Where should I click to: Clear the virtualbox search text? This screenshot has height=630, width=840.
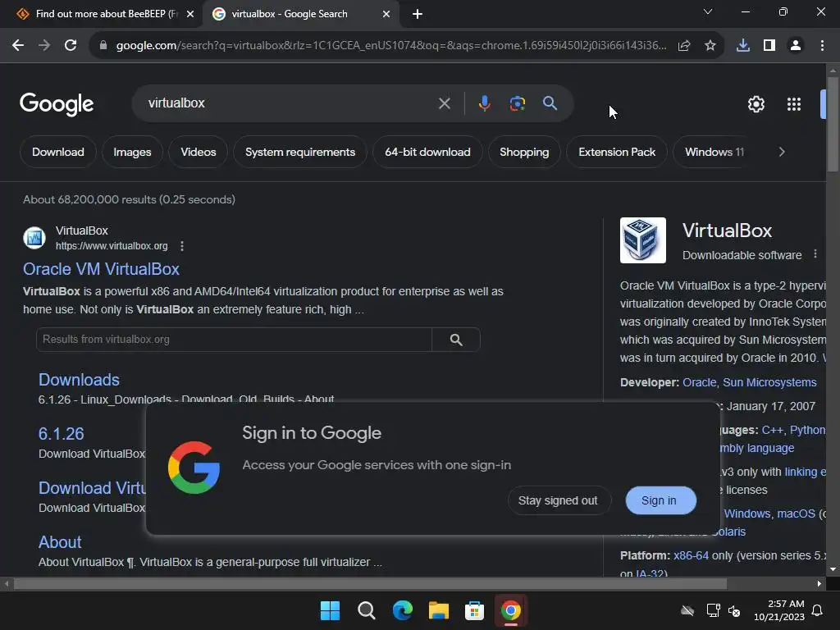(x=444, y=103)
